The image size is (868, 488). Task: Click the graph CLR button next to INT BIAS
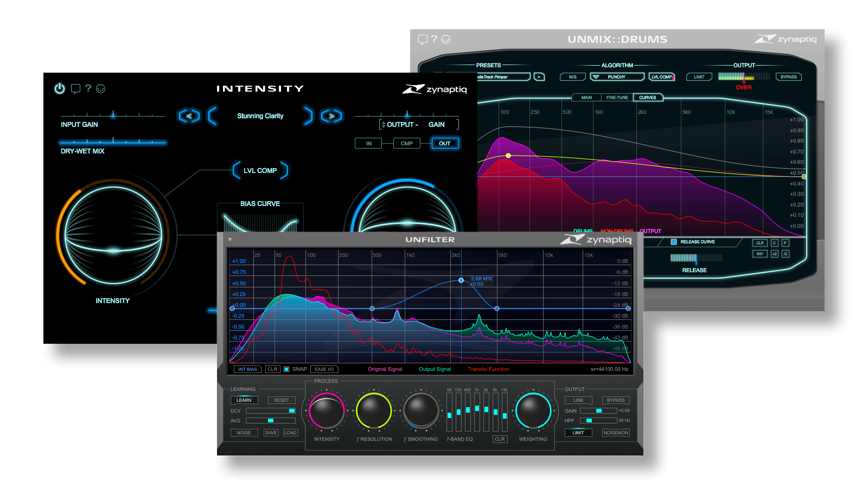click(x=273, y=369)
